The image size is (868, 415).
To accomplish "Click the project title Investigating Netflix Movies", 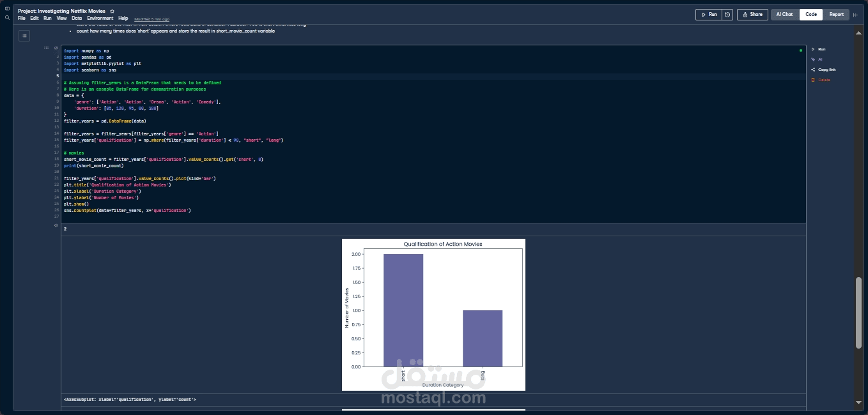I will (61, 11).
